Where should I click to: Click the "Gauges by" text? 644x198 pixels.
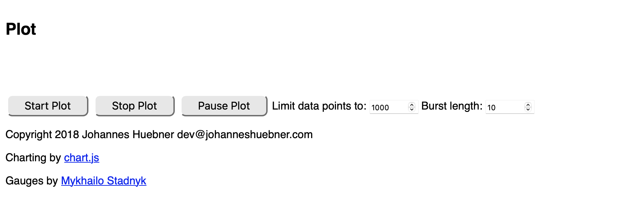[x=32, y=181]
